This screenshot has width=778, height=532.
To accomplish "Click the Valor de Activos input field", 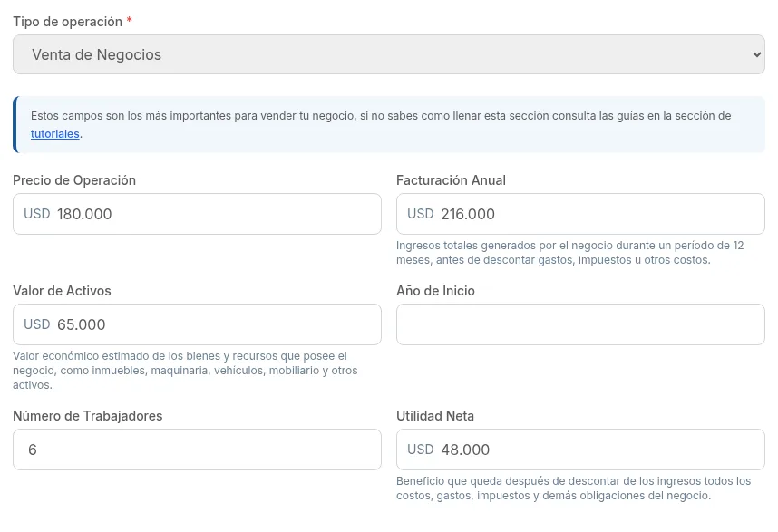I will (x=197, y=324).
